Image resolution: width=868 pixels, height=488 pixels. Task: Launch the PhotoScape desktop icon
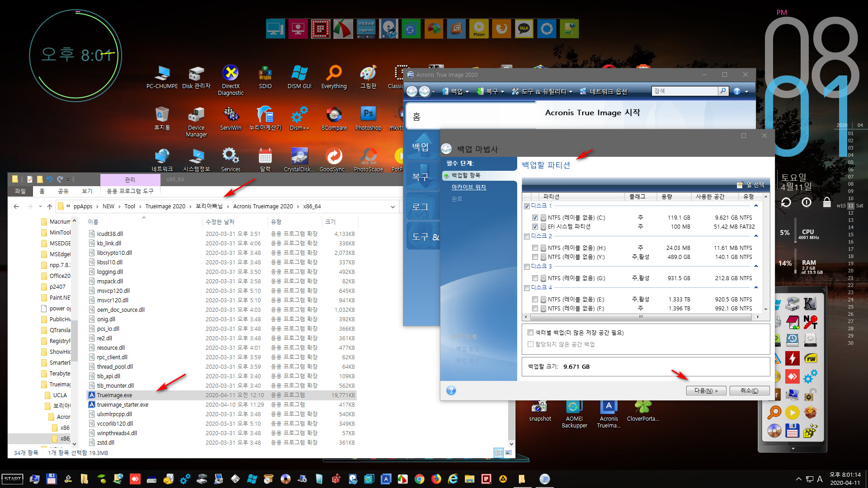click(368, 160)
